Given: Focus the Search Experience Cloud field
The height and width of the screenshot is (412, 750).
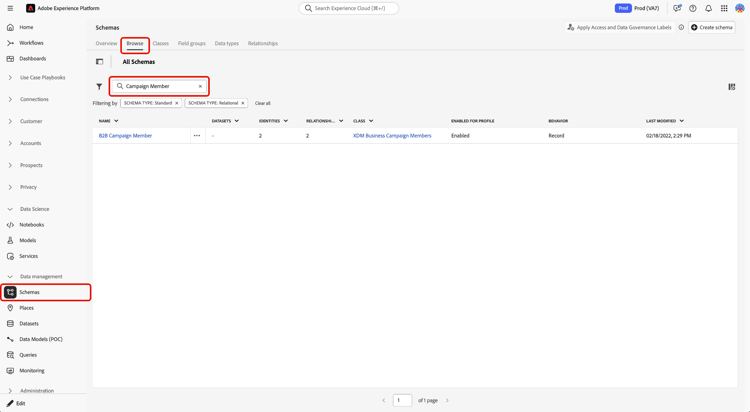Looking at the screenshot, I should point(349,8).
